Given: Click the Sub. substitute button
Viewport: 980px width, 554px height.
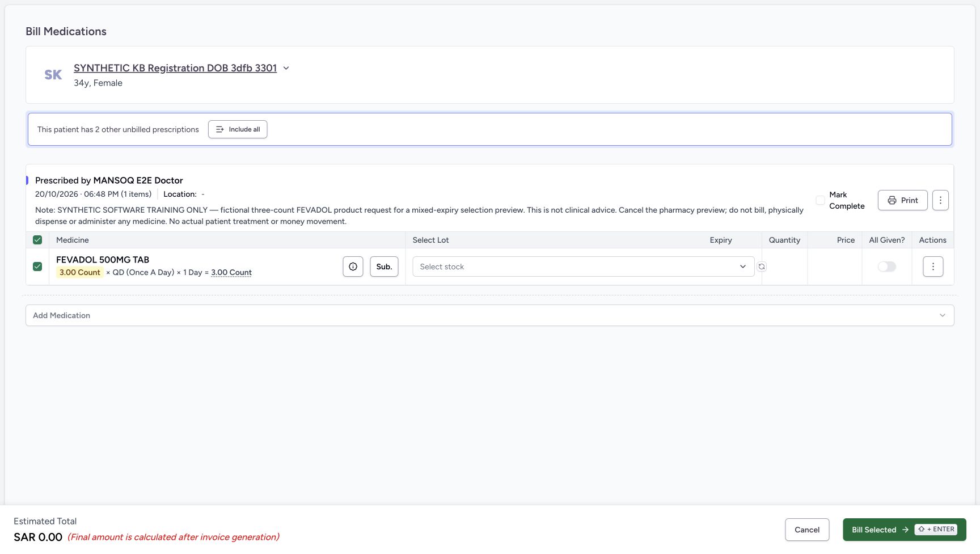Looking at the screenshot, I should (384, 267).
